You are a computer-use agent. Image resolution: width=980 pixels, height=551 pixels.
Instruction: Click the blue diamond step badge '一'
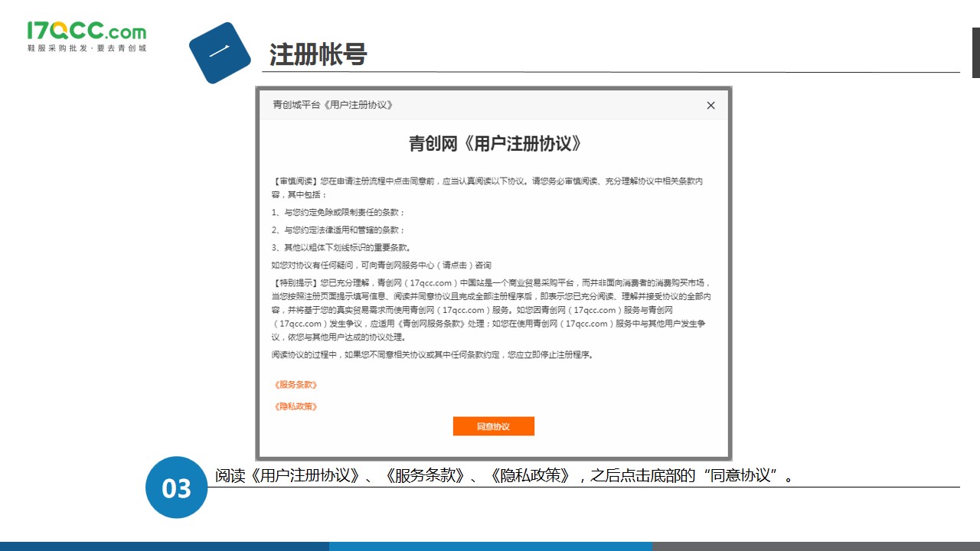pyautogui.click(x=220, y=53)
